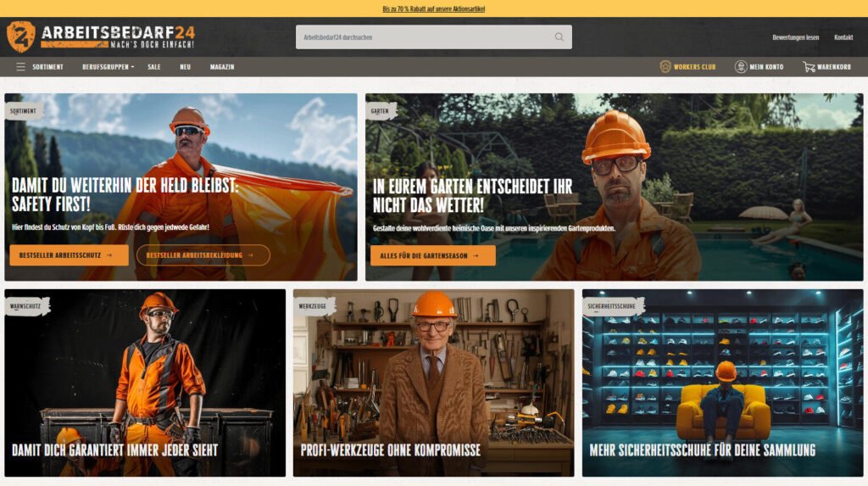
Task: Open the Kontakt link
Action: pyautogui.click(x=843, y=37)
